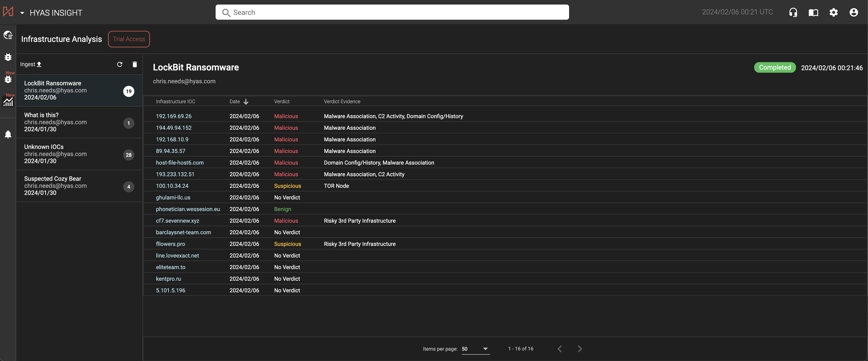The width and height of the screenshot is (868, 361).
Task: Open the documentation book icon
Action: [813, 12]
